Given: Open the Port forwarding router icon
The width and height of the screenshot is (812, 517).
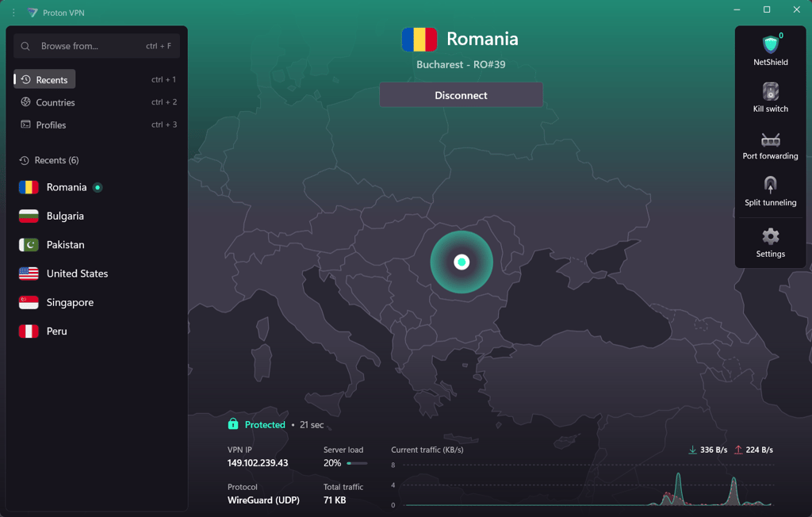Looking at the screenshot, I should tap(770, 140).
